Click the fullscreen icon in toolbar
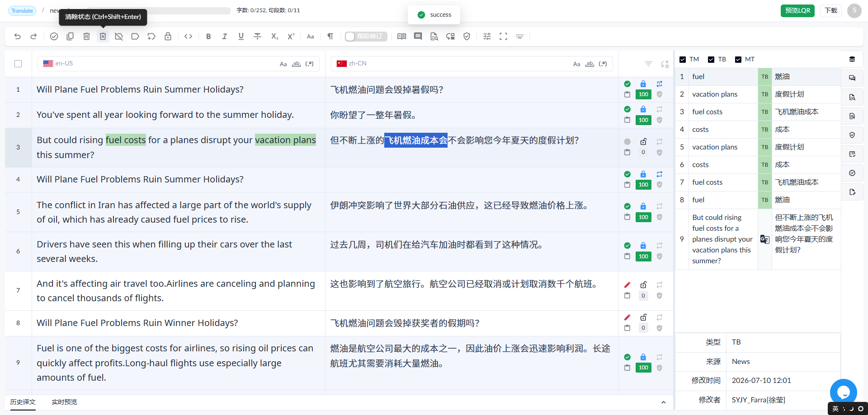The image size is (868, 415). (503, 37)
